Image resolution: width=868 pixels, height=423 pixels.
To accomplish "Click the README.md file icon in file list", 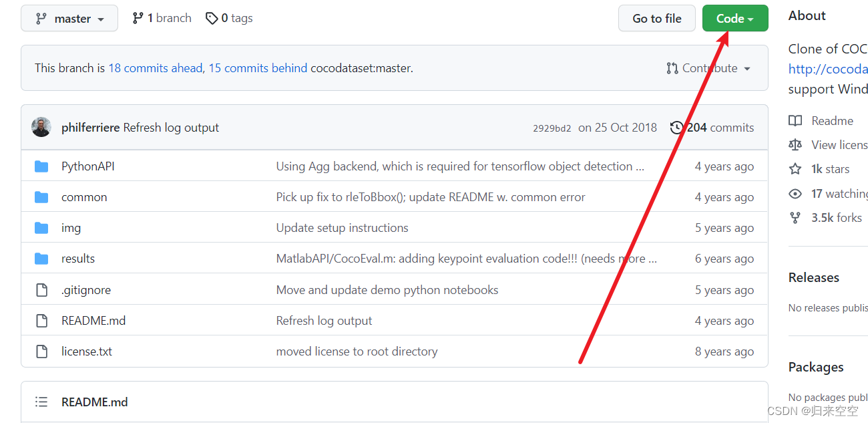I will pyautogui.click(x=41, y=321).
